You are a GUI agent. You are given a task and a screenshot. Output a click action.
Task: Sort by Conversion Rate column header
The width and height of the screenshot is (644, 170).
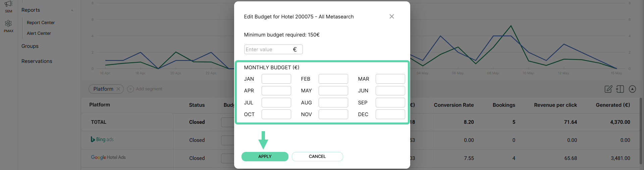(x=454, y=105)
